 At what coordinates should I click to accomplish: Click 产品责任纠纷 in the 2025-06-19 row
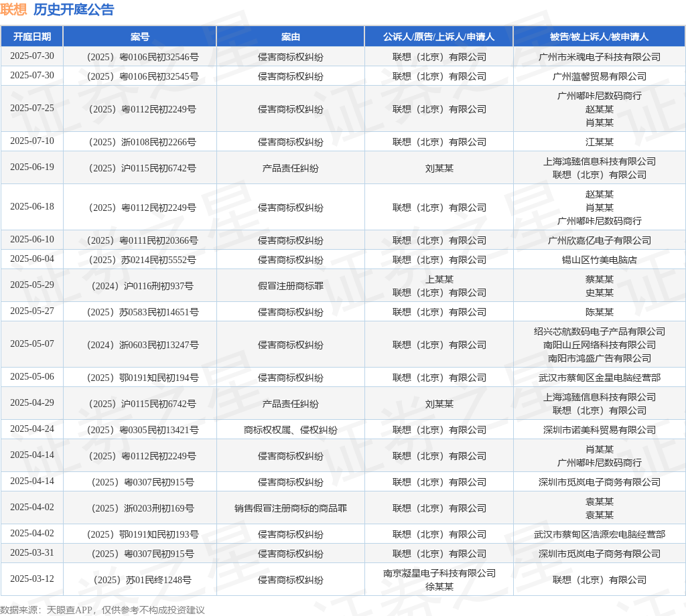[291, 168]
